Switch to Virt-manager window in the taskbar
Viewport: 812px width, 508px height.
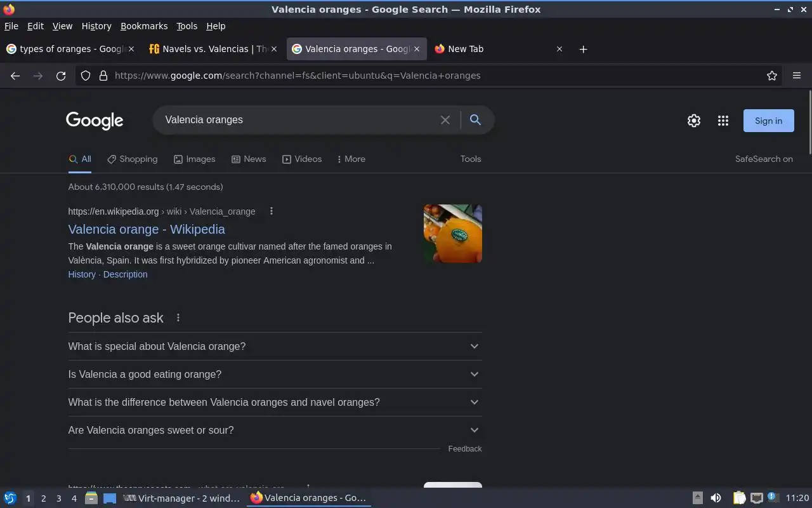pos(182,498)
